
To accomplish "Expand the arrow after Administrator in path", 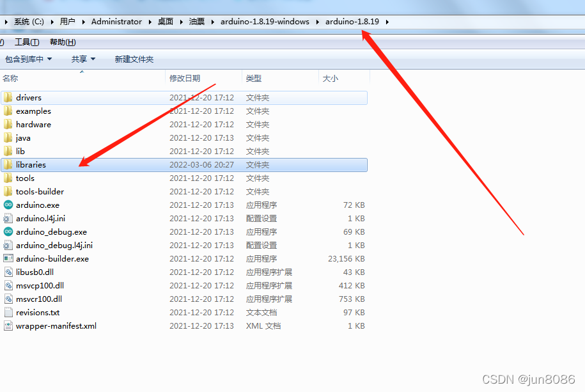I will (x=150, y=22).
